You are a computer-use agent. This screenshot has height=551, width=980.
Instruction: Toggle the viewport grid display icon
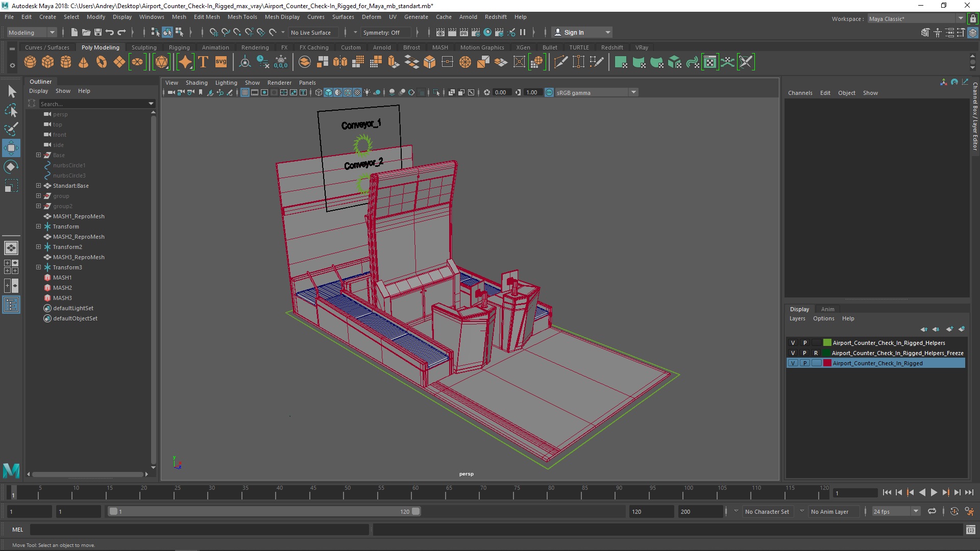245,92
